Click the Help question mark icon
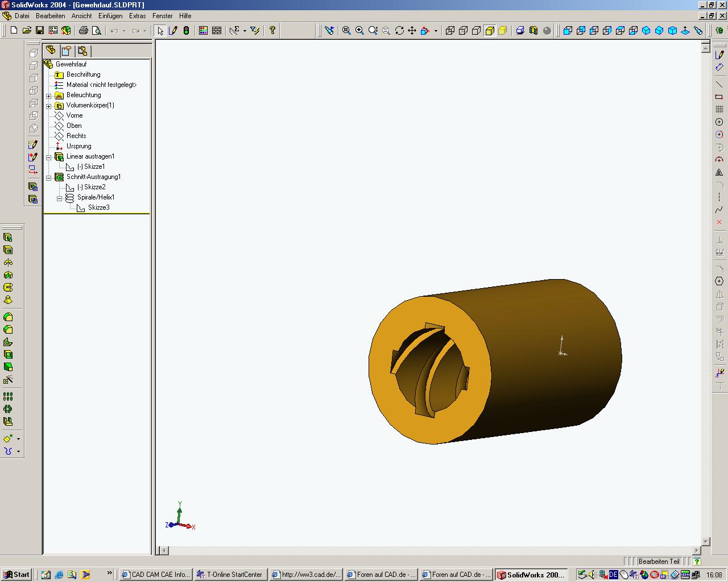Image resolution: width=728 pixels, height=582 pixels. (272, 31)
